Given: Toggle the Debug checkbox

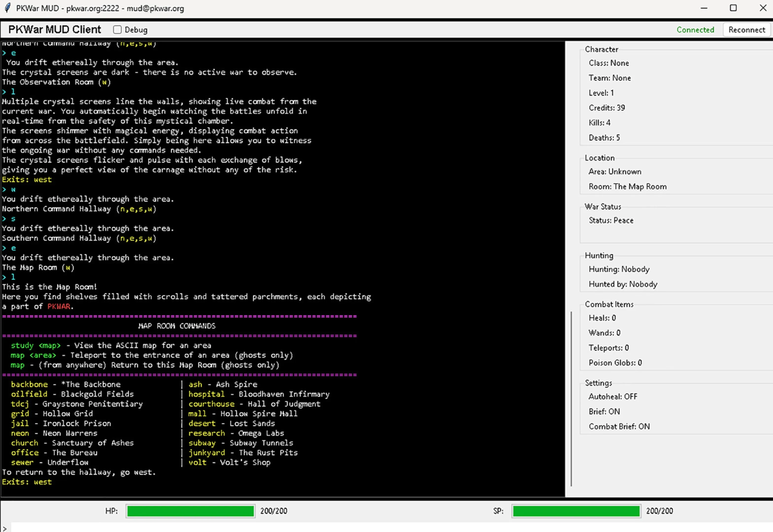Looking at the screenshot, I should [x=117, y=30].
